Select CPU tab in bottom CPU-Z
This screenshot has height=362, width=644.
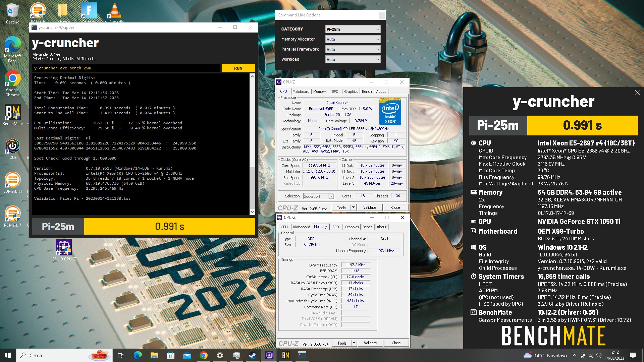284,227
